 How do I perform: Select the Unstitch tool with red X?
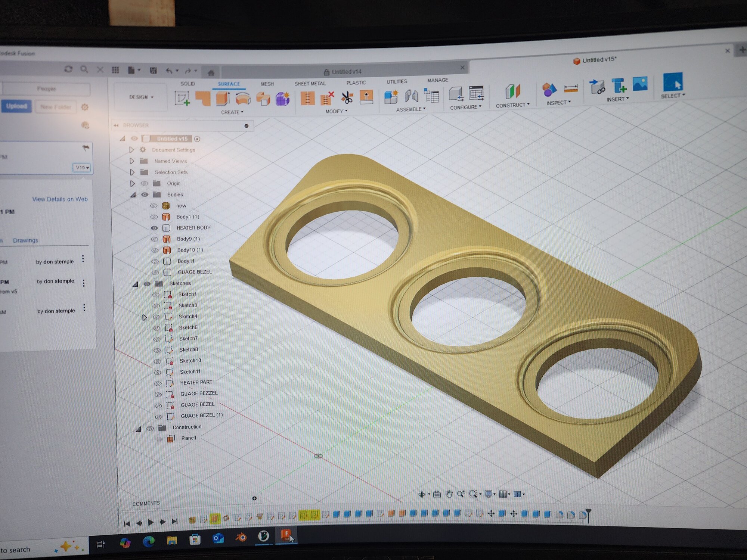[327, 98]
